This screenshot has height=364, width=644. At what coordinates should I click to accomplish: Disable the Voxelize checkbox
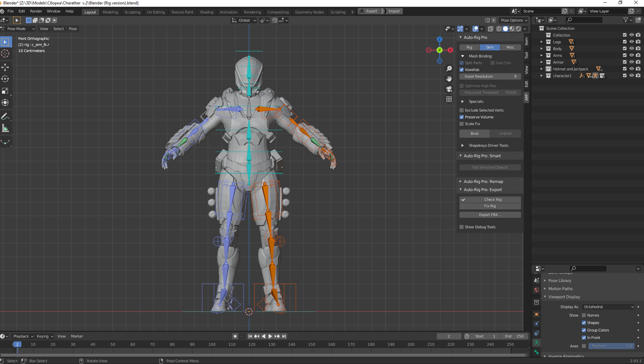tap(462, 70)
